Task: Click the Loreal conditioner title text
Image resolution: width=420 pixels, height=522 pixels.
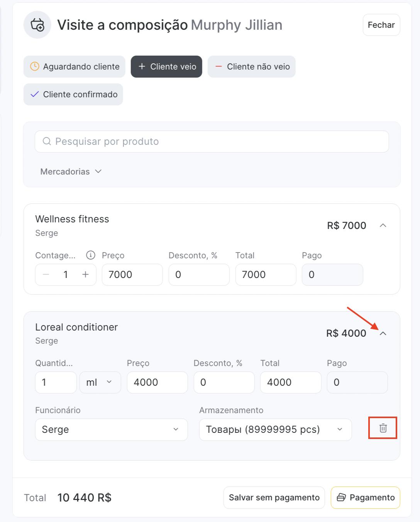Action: coord(76,327)
